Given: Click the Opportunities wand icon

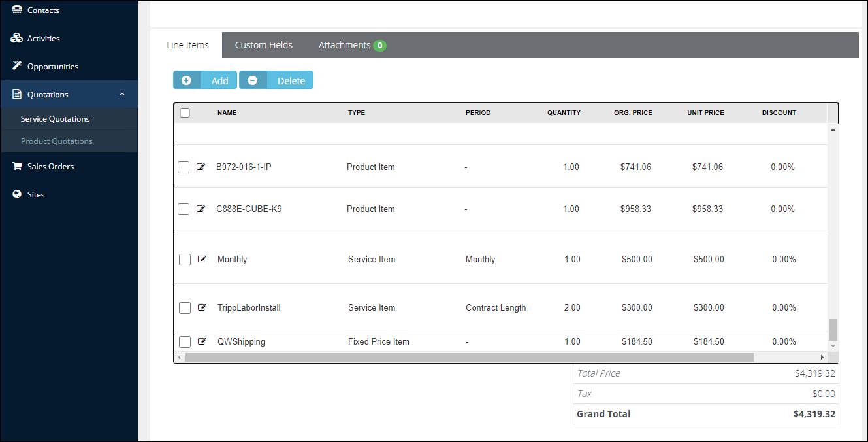Looking at the screenshot, I should coord(17,67).
